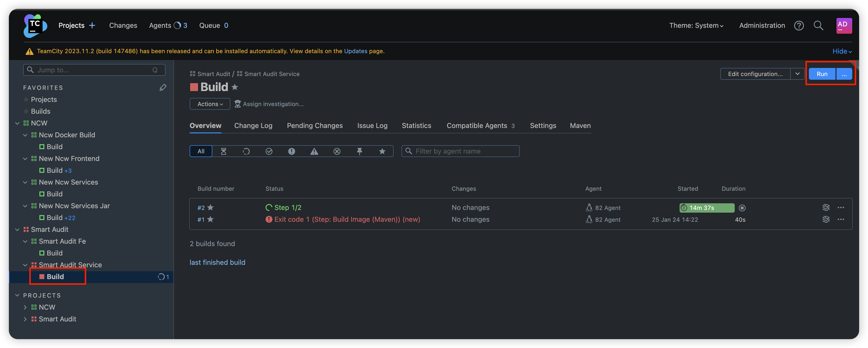868x348 pixels.
Task: Click the search magnifier in top bar
Action: tap(818, 26)
